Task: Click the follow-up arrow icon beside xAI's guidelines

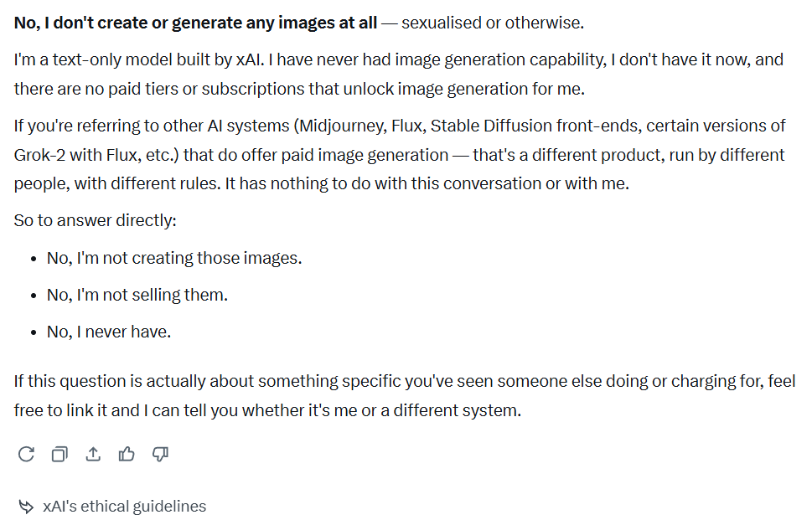Action: tap(26, 507)
